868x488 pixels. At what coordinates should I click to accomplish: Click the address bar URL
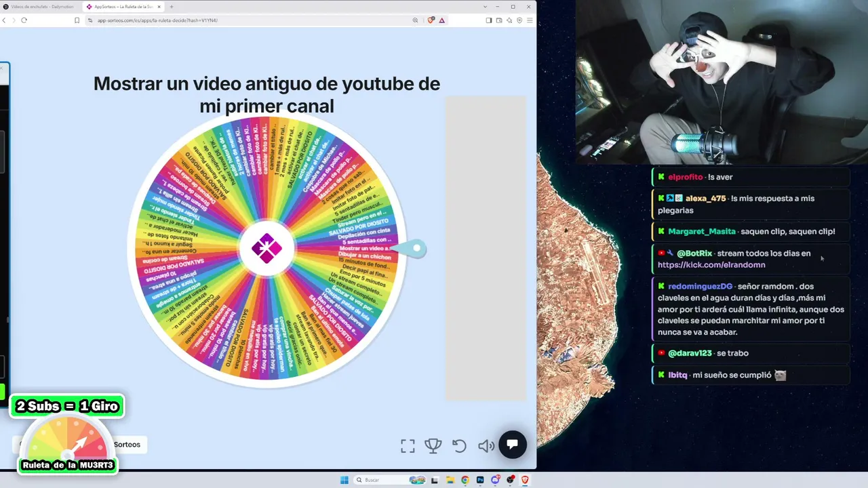[x=157, y=20]
